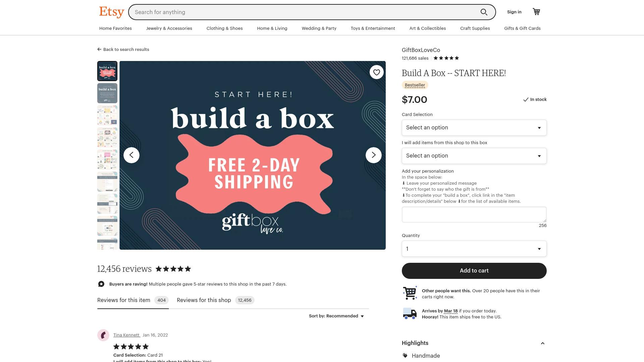The height and width of the screenshot is (362, 644).
Task: Click shop star rating icons
Action: (446, 58)
